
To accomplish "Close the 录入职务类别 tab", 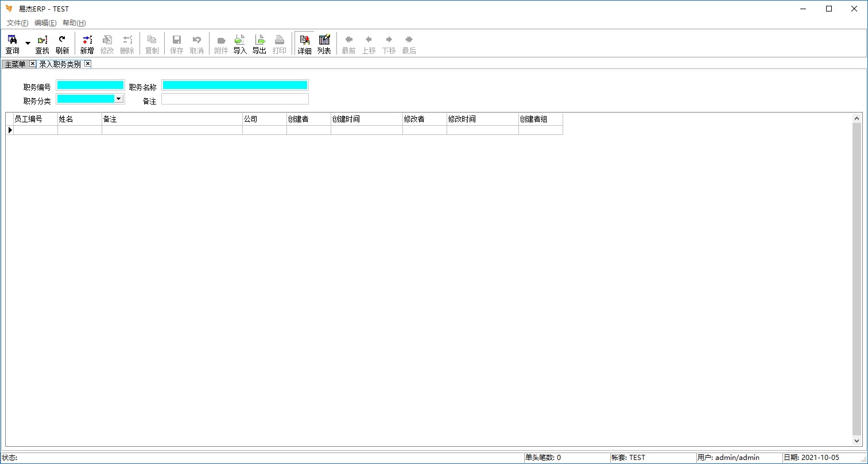I will point(88,64).
